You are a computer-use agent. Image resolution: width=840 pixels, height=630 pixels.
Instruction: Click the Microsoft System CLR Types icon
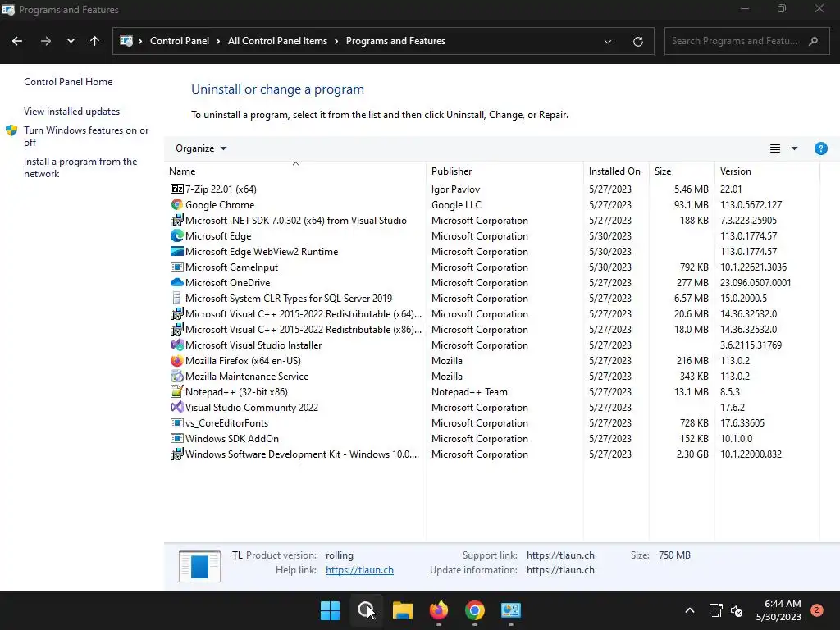pos(177,298)
